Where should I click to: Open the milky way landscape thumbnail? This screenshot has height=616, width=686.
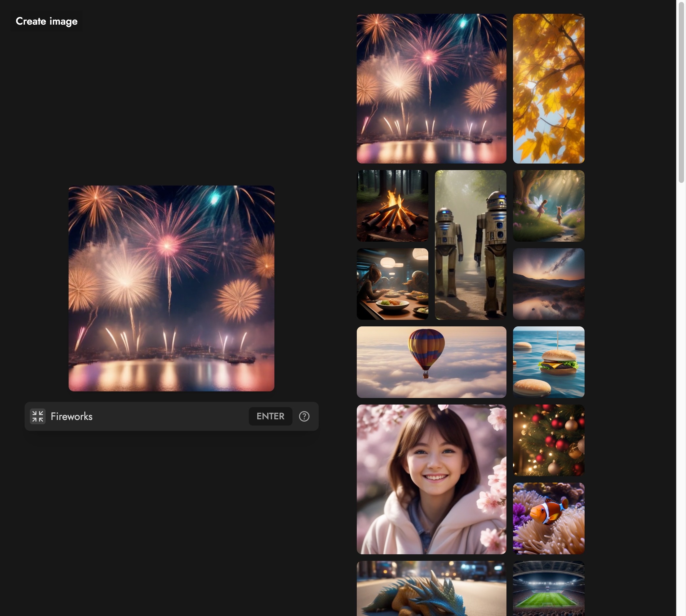point(548,284)
